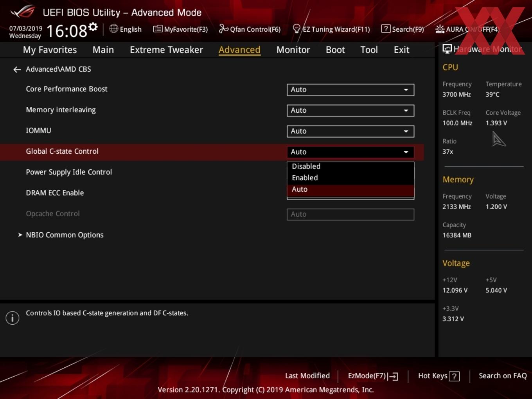Open the IOMMU dropdown
Image resolution: width=532 pixels, height=399 pixels.
point(350,131)
